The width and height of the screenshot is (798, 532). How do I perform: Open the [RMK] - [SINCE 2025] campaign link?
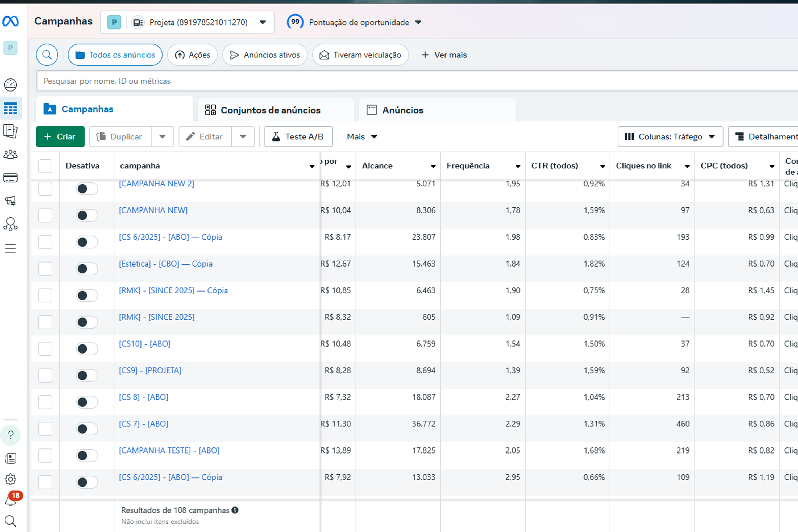click(x=157, y=317)
